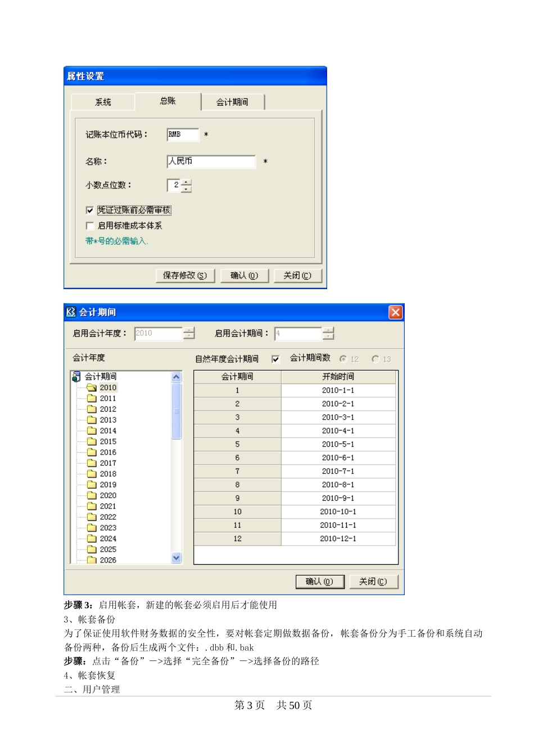Select the 2010 folder icon in tree
The image size is (534, 756).
[x=92, y=388]
